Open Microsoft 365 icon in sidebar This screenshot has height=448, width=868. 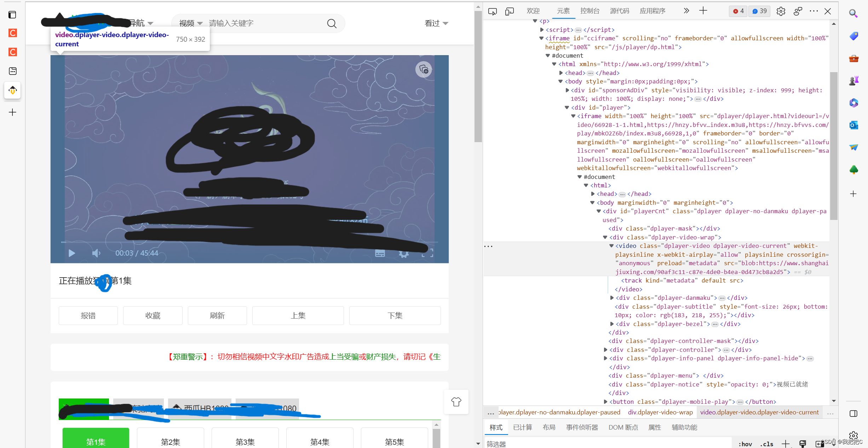853,103
